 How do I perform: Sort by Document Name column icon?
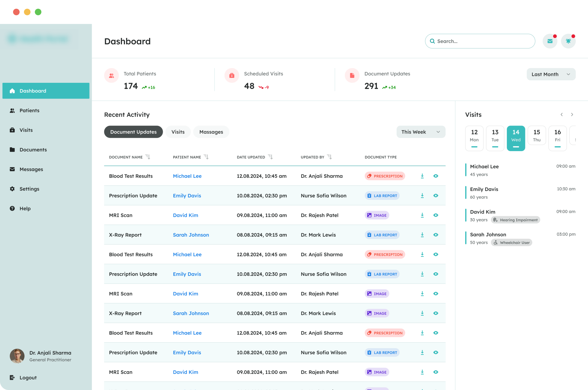[148, 157]
